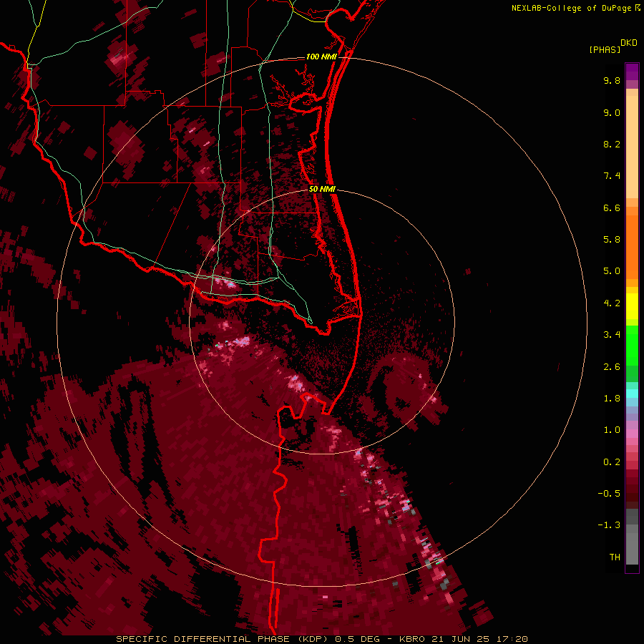Click the 7.4 scale value

click(612, 176)
